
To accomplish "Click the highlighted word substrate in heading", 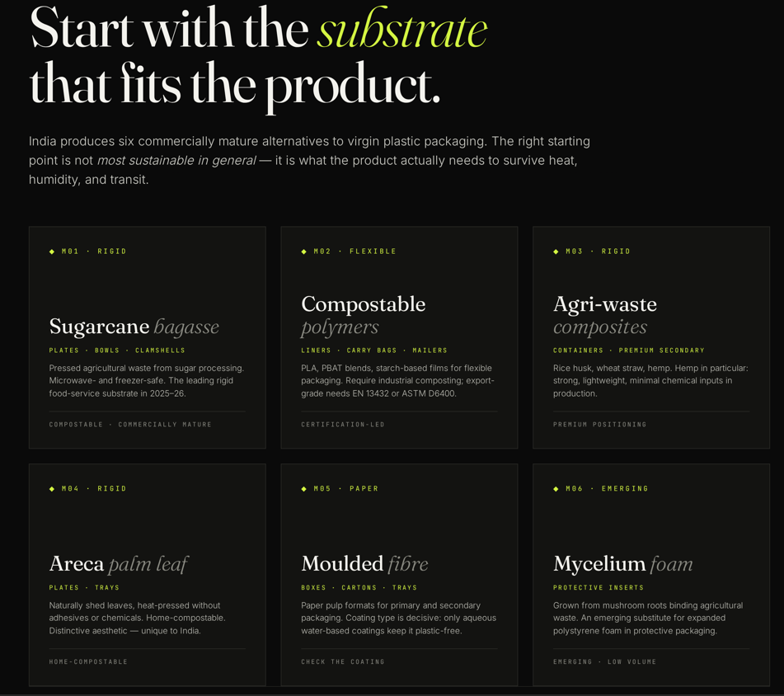I will tap(402, 29).
